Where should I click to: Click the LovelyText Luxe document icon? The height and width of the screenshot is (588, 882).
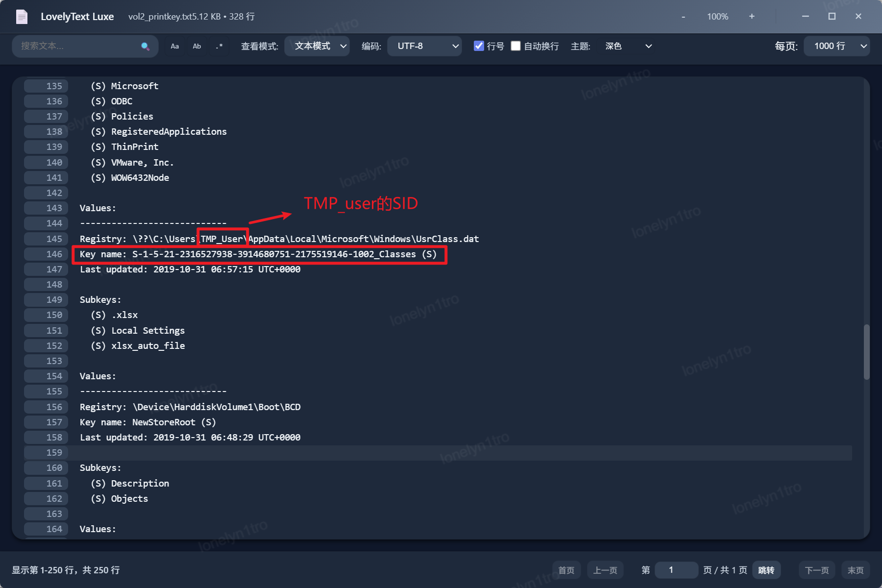22,17
